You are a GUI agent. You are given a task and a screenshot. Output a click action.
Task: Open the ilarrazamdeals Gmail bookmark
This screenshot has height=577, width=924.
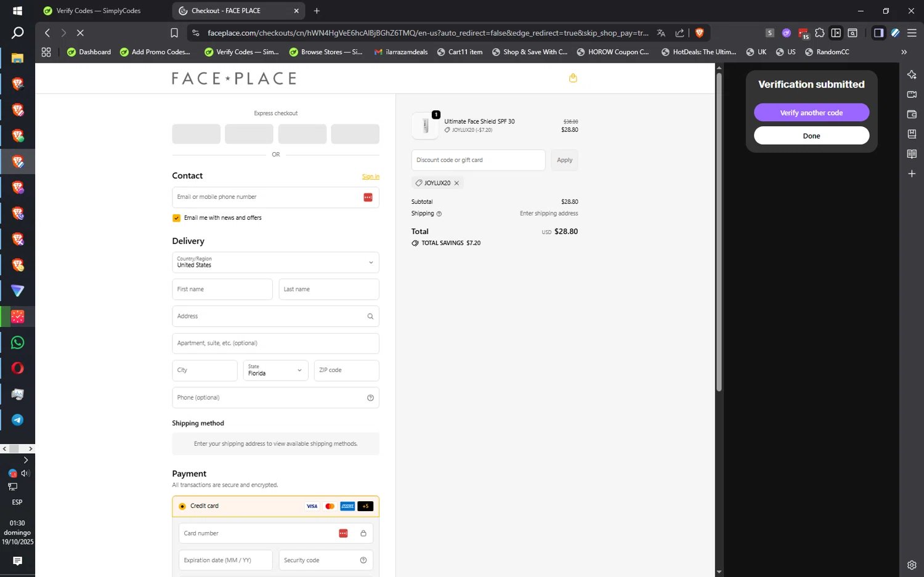coord(401,52)
